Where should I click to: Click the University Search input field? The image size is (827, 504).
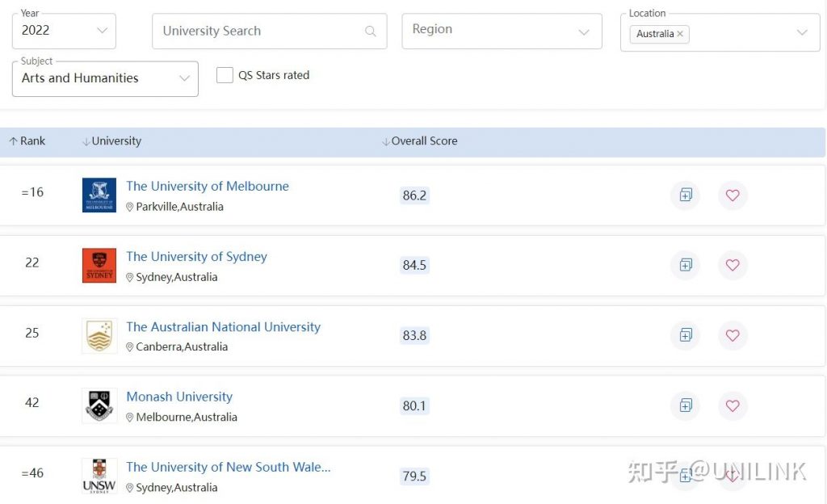click(x=269, y=31)
